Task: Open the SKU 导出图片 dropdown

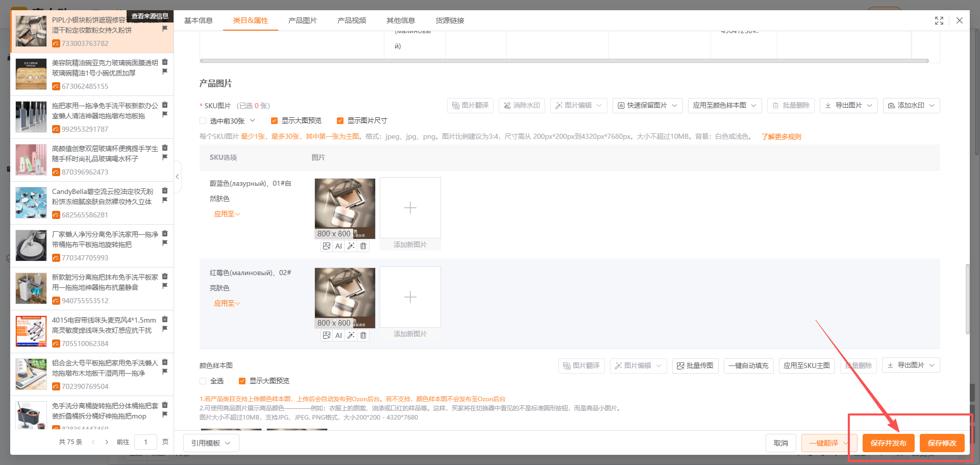Action: (x=849, y=106)
